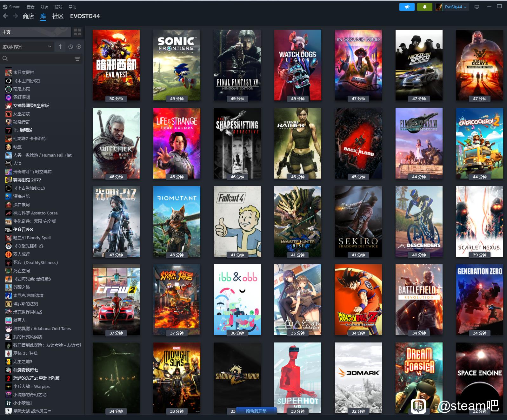The height and width of the screenshot is (420, 507).
Task: Open the 好友 menu
Action: [x=44, y=7]
